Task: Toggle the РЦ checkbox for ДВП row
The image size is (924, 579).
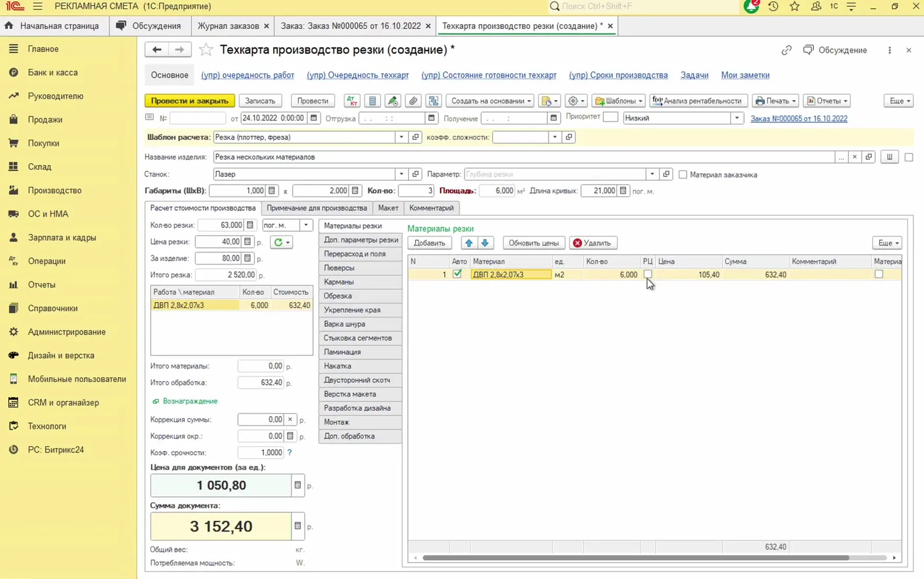Action: pyautogui.click(x=647, y=274)
